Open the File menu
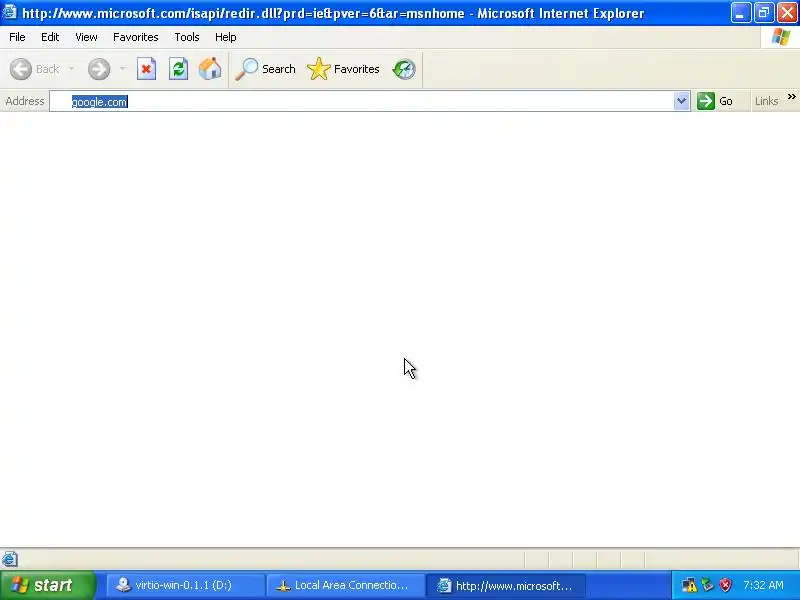The width and height of the screenshot is (800, 600). (x=17, y=37)
